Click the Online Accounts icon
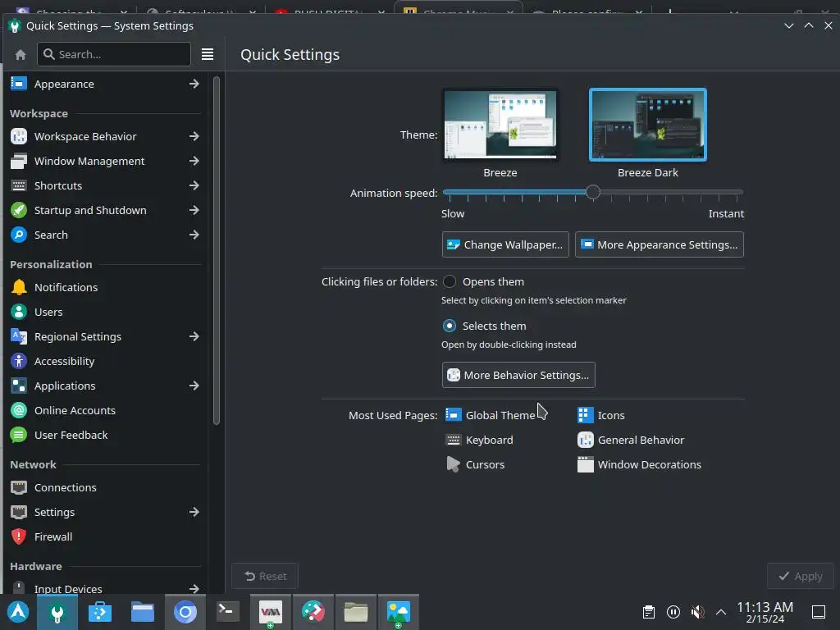Screen dimensions: 840x630 click(19, 410)
